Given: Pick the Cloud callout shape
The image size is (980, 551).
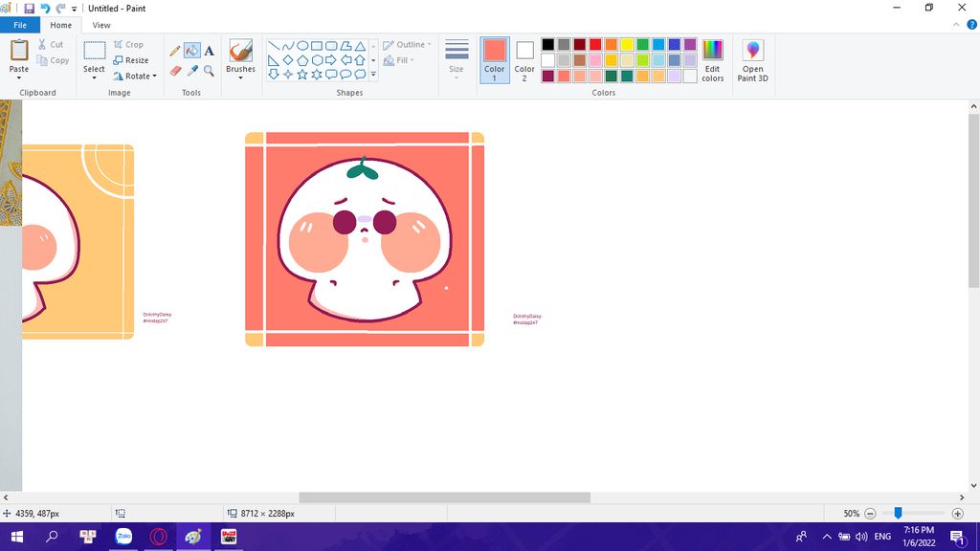Looking at the screenshot, I should point(360,75).
